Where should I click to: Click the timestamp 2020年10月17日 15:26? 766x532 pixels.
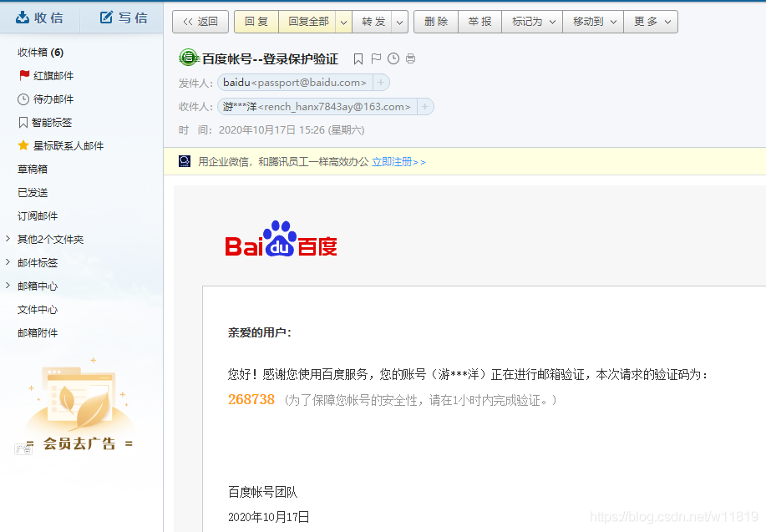pos(271,130)
